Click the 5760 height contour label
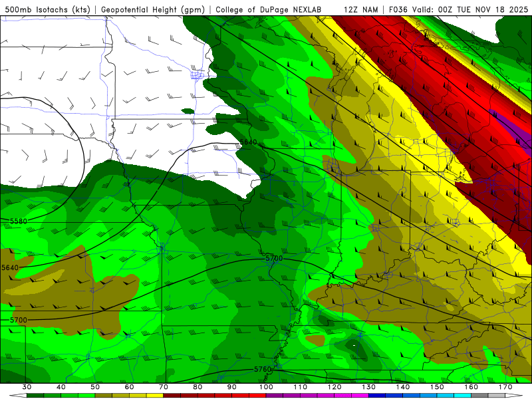Screen dimensions: 532x399 pos(263,369)
